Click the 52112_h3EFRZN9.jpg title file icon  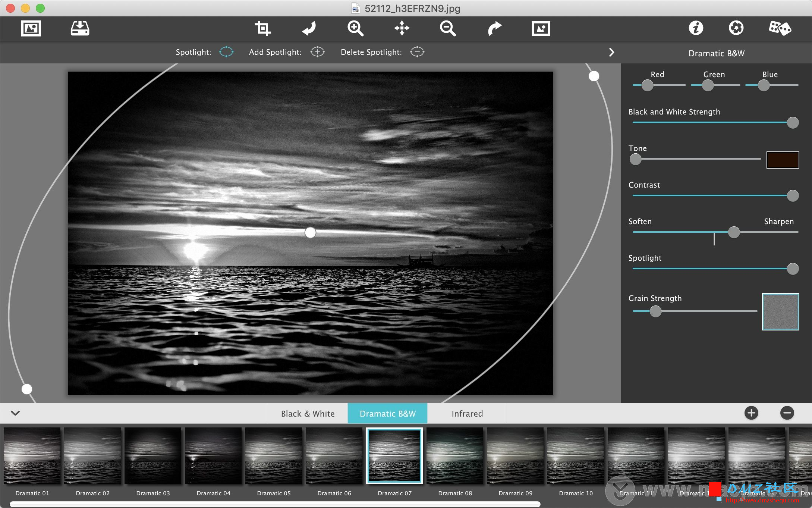coord(356,8)
